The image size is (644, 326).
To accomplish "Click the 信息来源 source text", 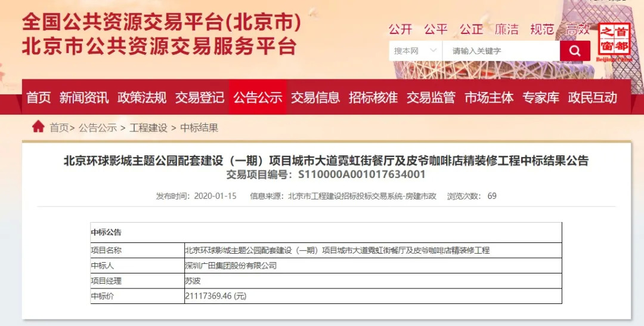I will 343,196.
